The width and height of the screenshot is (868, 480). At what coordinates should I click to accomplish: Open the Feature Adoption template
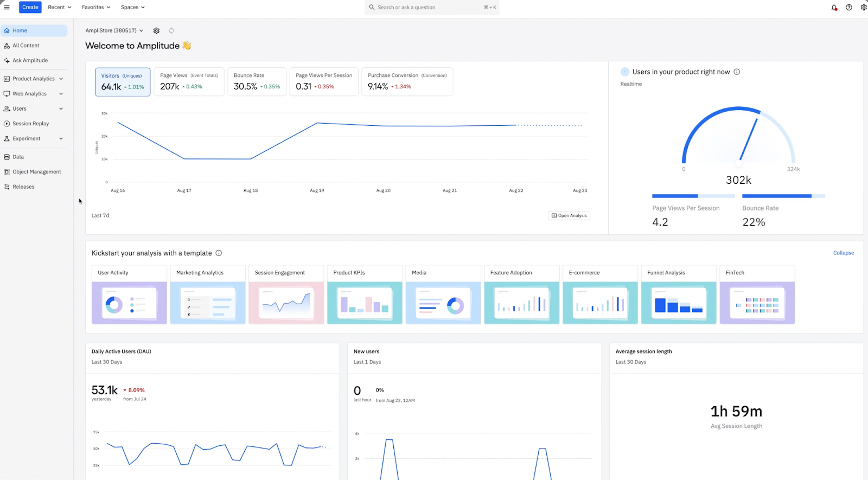[522, 295]
